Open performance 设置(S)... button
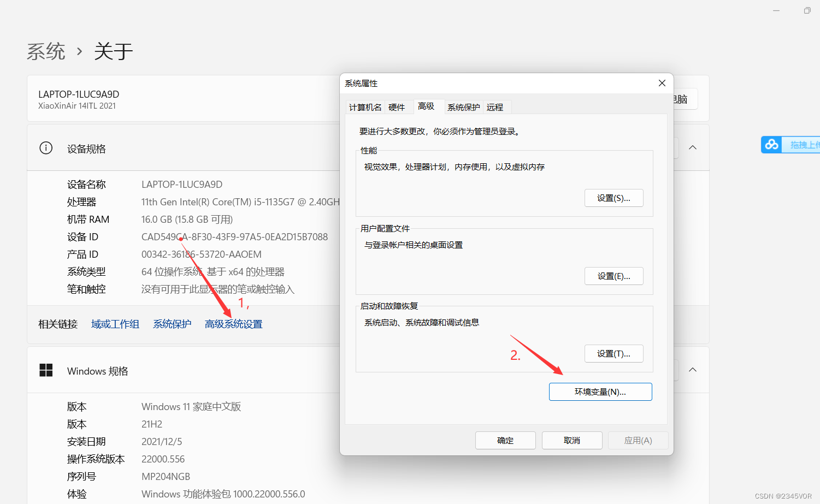Image resolution: width=820 pixels, height=504 pixels. coord(613,198)
